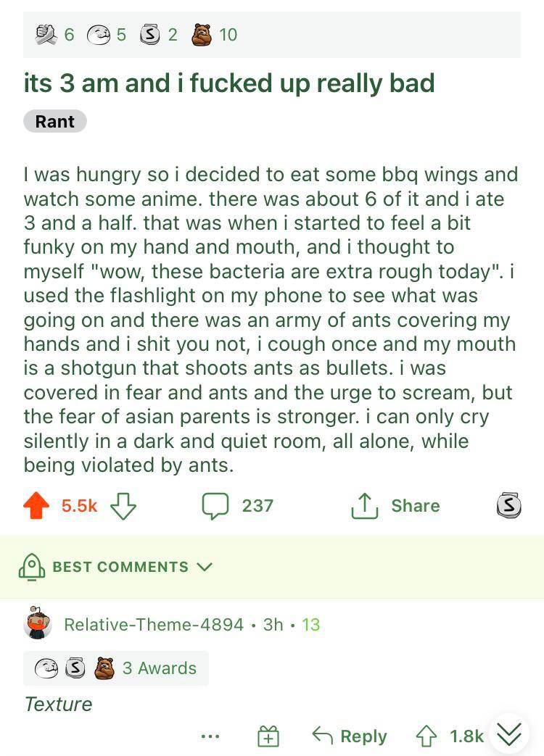Screen dimensions: 544x756
Task: Select the Rant flair tag
Action: pyautogui.click(x=55, y=121)
